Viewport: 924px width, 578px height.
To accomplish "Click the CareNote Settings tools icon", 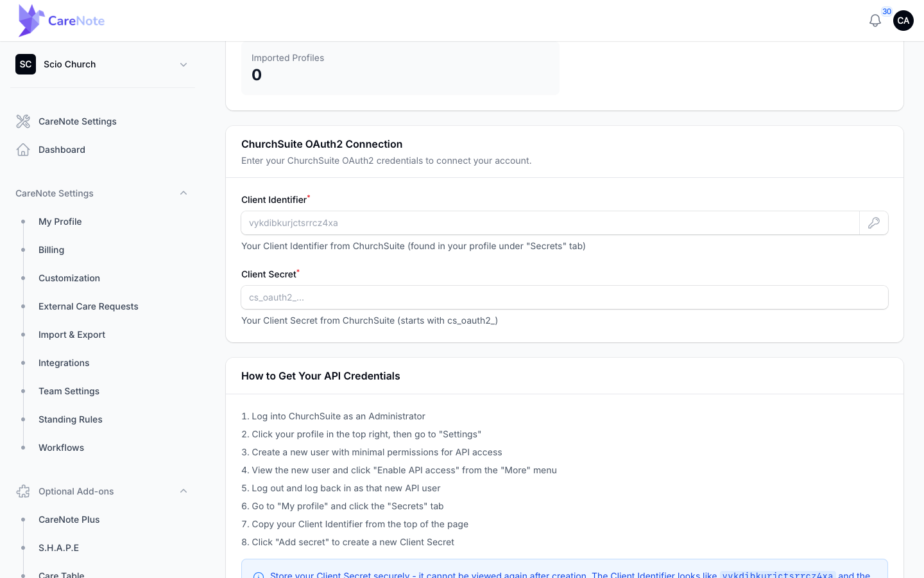I will pos(23,121).
